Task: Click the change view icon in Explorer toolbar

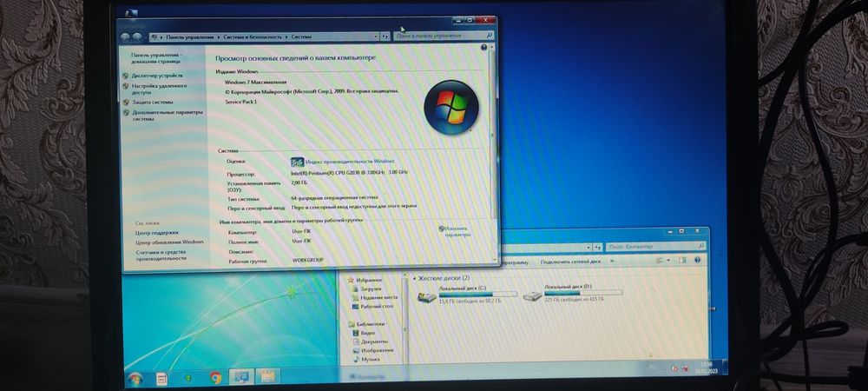Action: 661,261
